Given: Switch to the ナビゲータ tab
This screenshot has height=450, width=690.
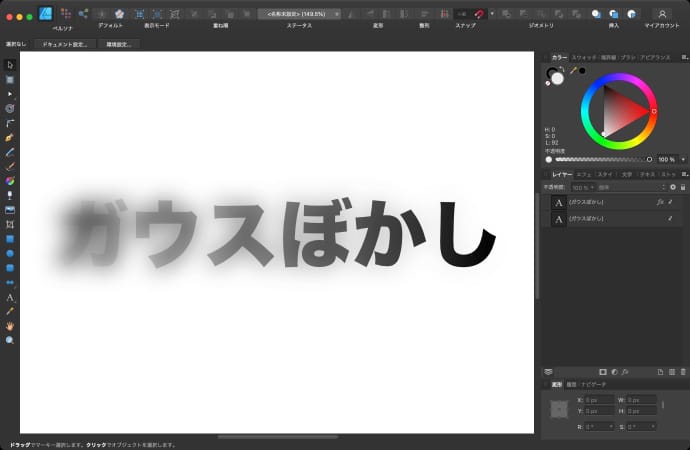Looking at the screenshot, I should pos(593,384).
